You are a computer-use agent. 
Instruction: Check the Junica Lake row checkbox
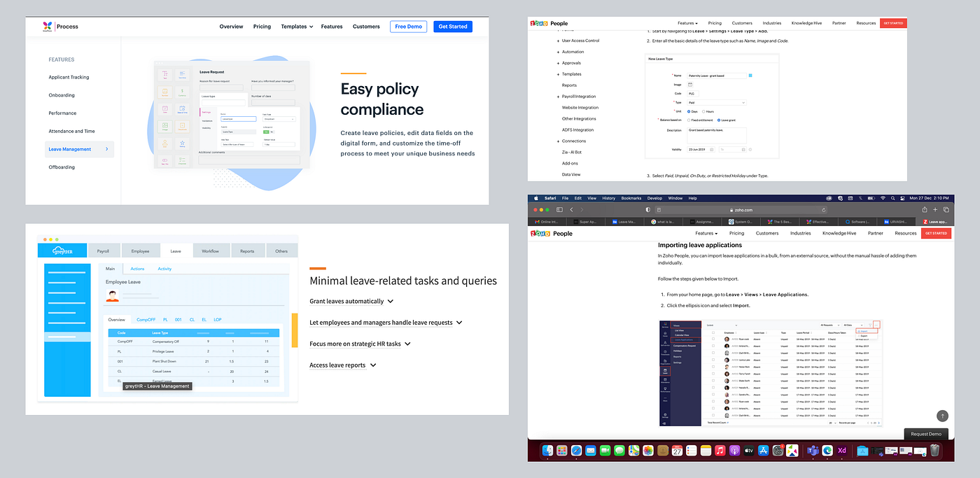click(x=713, y=360)
